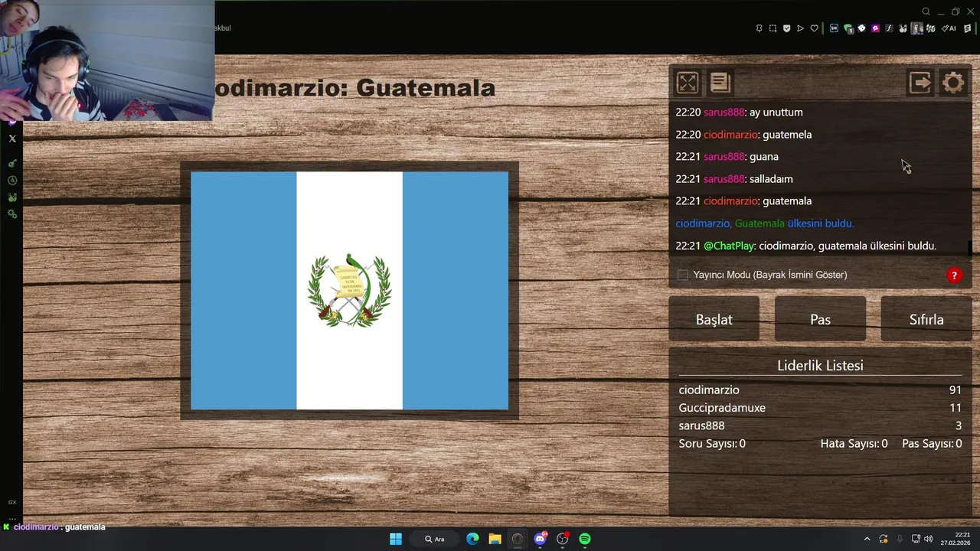Image resolution: width=980 pixels, height=551 pixels.
Task: Click the heart bookmark icon in browser toolbar
Action: [x=814, y=28]
